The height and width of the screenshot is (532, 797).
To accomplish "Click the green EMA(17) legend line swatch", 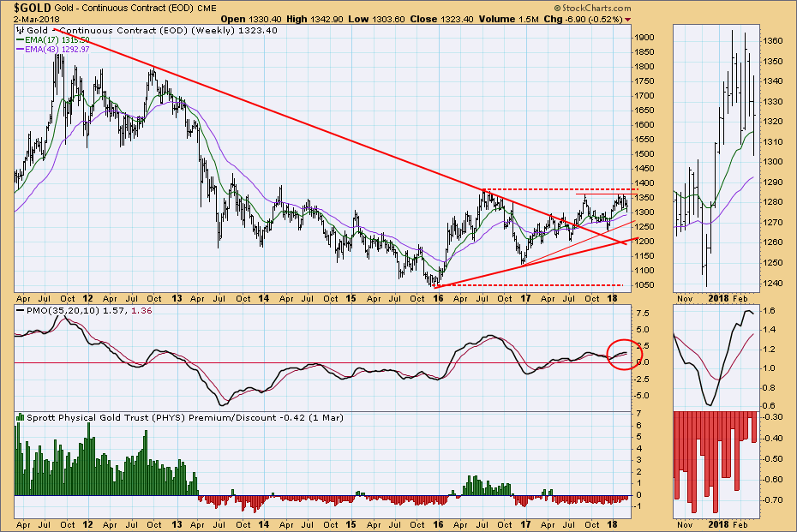I will pos(21,39).
